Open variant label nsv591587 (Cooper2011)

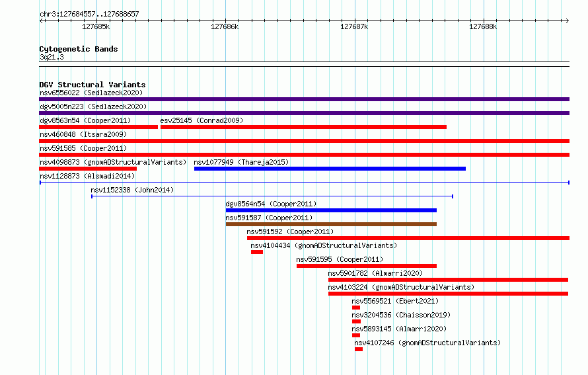coord(269,218)
